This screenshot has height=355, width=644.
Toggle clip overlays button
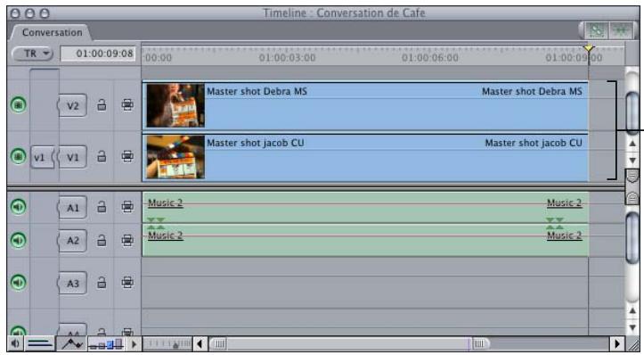[71, 343]
